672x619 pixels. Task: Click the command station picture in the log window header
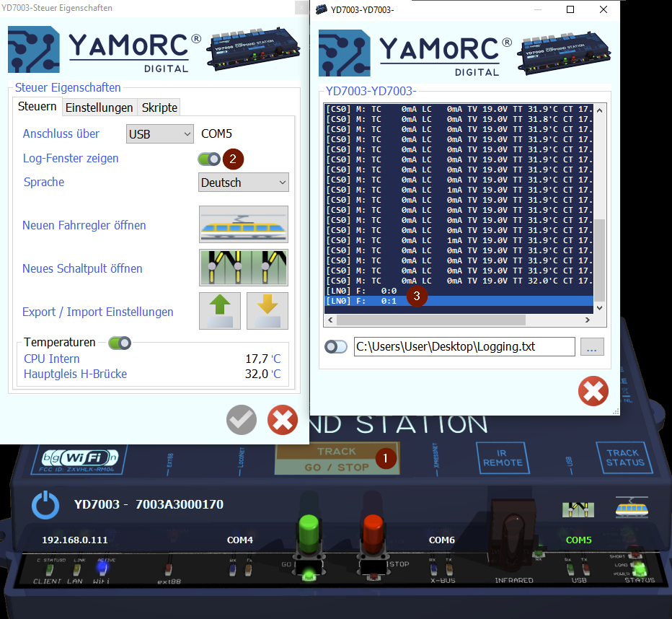click(564, 52)
